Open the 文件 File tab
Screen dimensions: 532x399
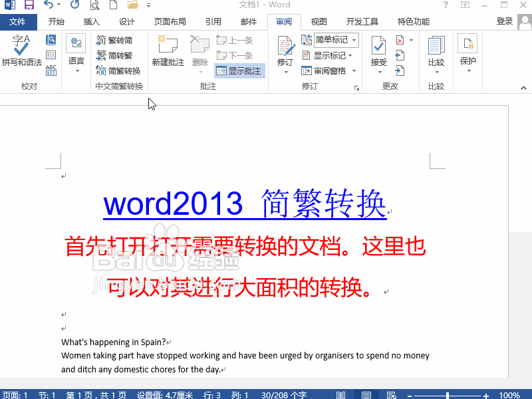[x=18, y=22]
